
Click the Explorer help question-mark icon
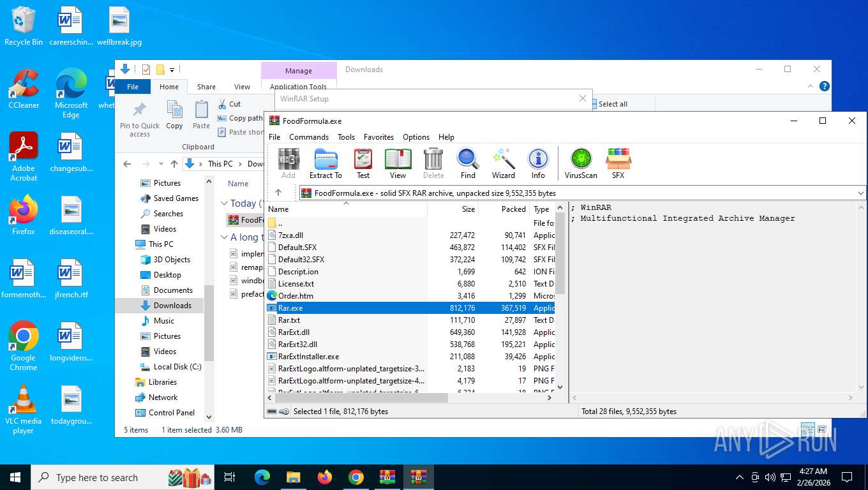coord(824,86)
